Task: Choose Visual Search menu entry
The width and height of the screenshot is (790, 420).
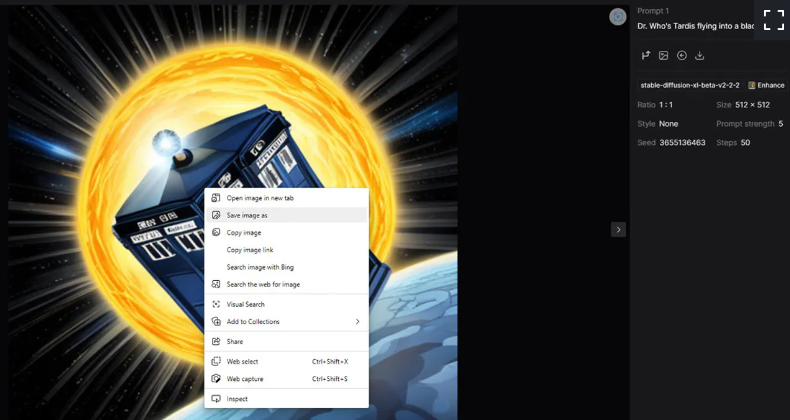Action: [x=286, y=304]
